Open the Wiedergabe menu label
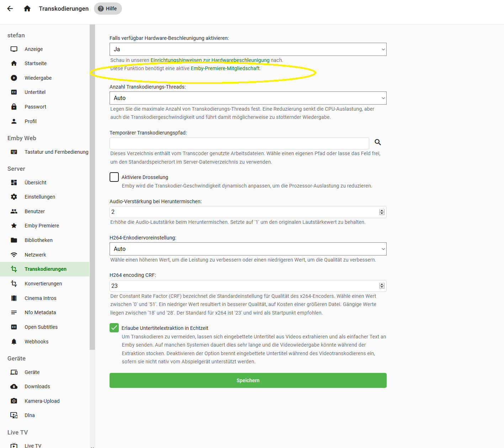Viewport: 504px width, 448px height. tap(38, 78)
